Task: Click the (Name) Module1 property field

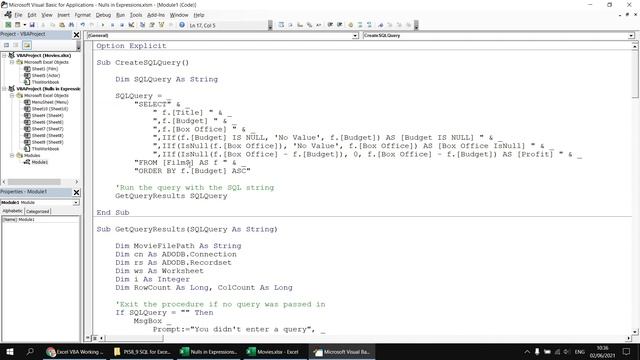Action: [41, 220]
